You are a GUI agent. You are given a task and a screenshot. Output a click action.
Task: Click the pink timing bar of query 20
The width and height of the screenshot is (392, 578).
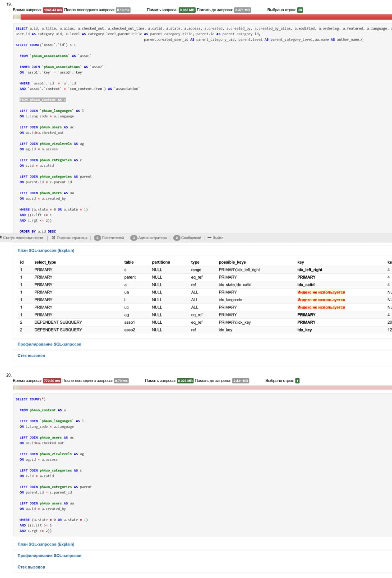[x=205, y=387]
